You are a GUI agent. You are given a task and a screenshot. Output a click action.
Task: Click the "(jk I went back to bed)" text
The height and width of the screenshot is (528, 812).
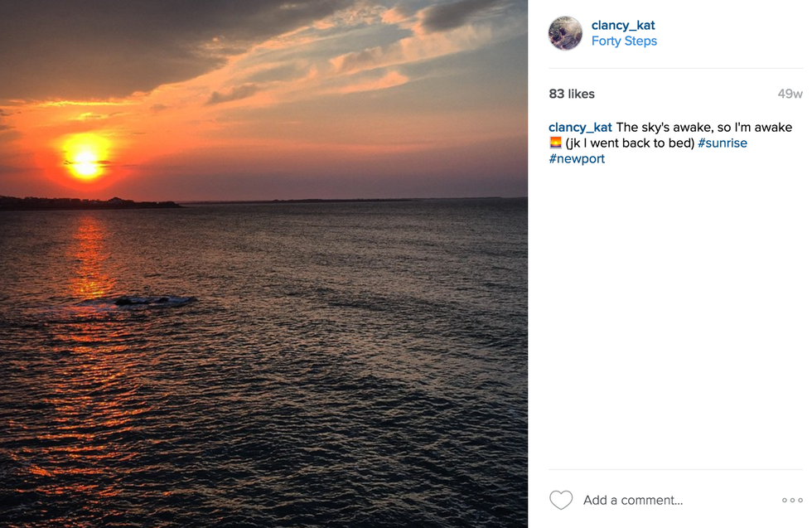630,143
